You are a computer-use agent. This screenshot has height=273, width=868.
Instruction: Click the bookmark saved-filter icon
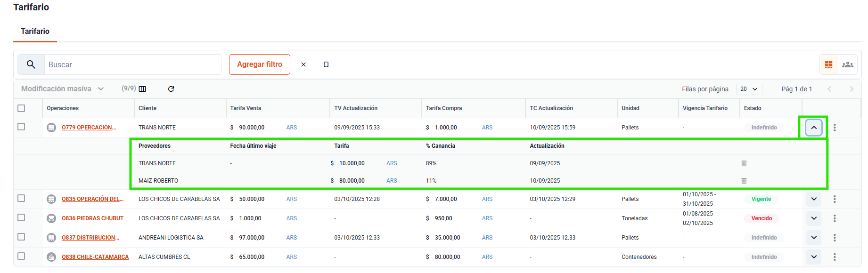click(326, 64)
